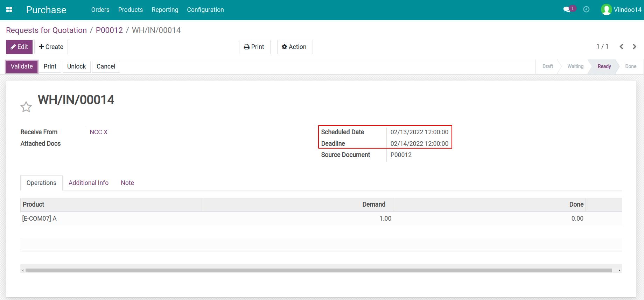644x300 pixels.
Task: Click the Viindoo14 user avatar
Action: click(606, 10)
